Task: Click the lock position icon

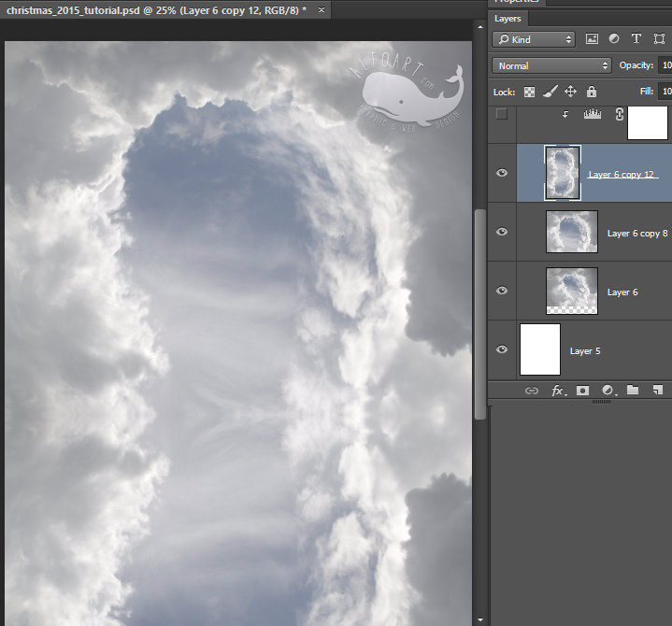Action: pos(570,92)
